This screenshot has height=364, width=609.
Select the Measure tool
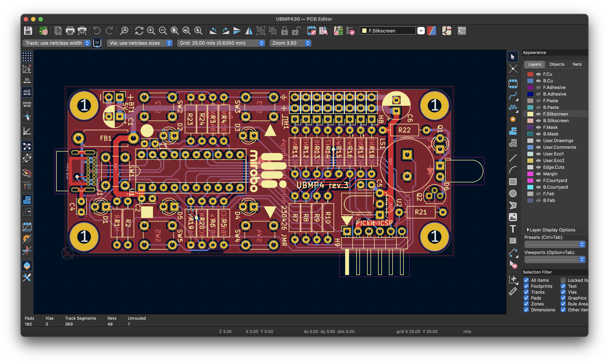[513, 291]
